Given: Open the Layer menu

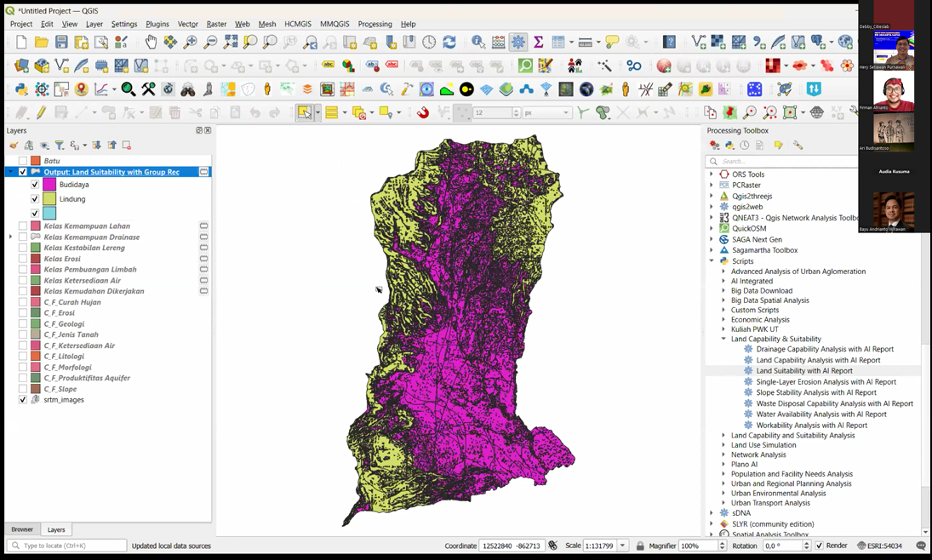Looking at the screenshot, I should 94,24.
